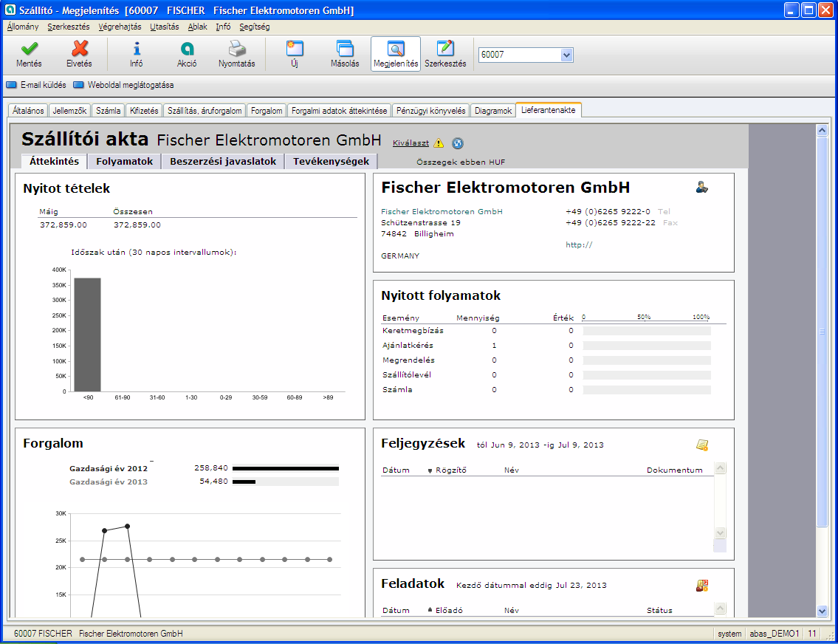This screenshot has height=644, width=838.
Task: Click the Elvetés red X icon
Action: (80, 49)
